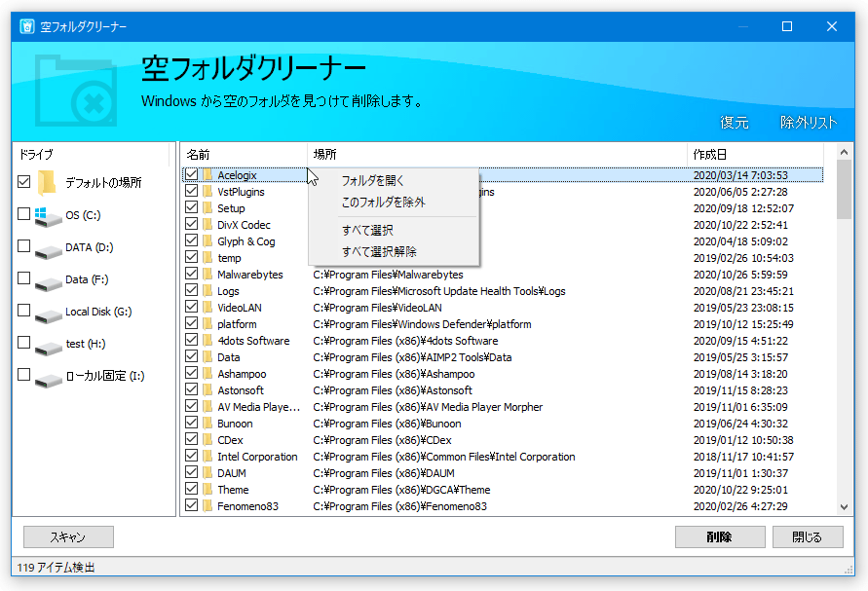The height and width of the screenshot is (591, 868).
Task: Click the temp folder icon
Action: click(208, 258)
